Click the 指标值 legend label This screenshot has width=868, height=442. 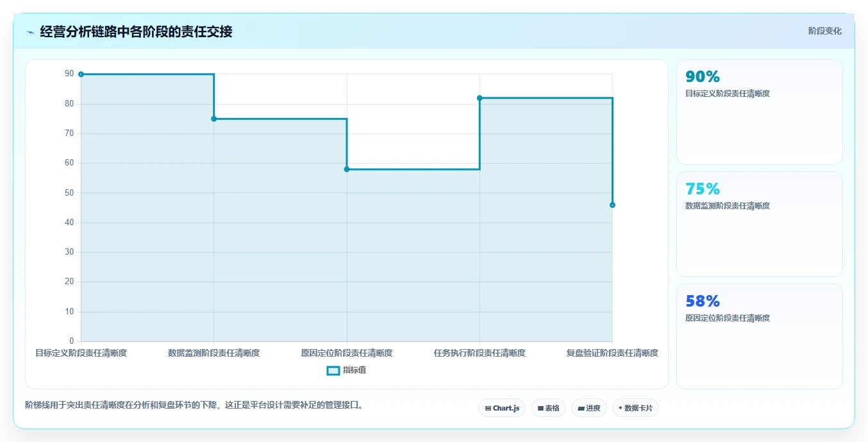pyautogui.click(x=355, y=370)
